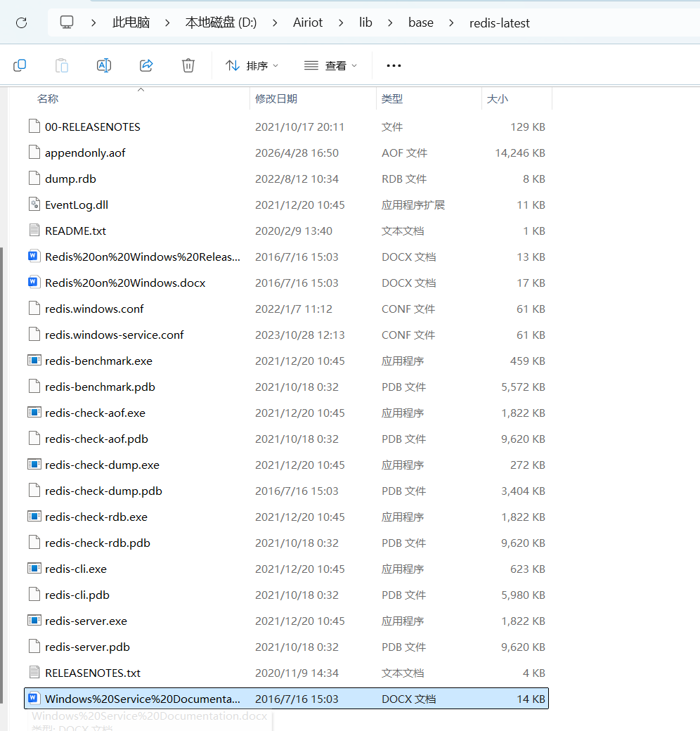
Task: Open the See more options menu
Action: click(x=394, y=65)
